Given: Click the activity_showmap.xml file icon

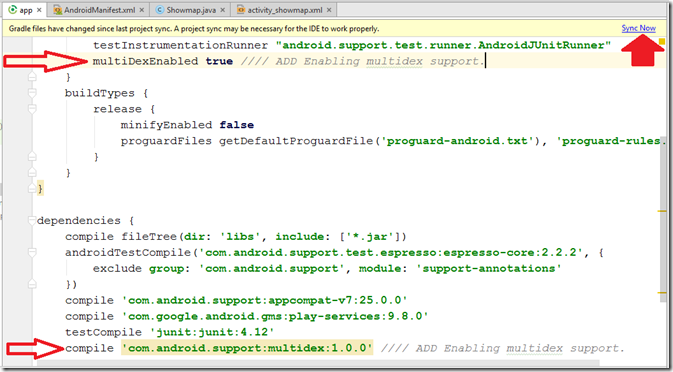Looking at the screenshot, I should pyautogui.click(x=240, y=9).
